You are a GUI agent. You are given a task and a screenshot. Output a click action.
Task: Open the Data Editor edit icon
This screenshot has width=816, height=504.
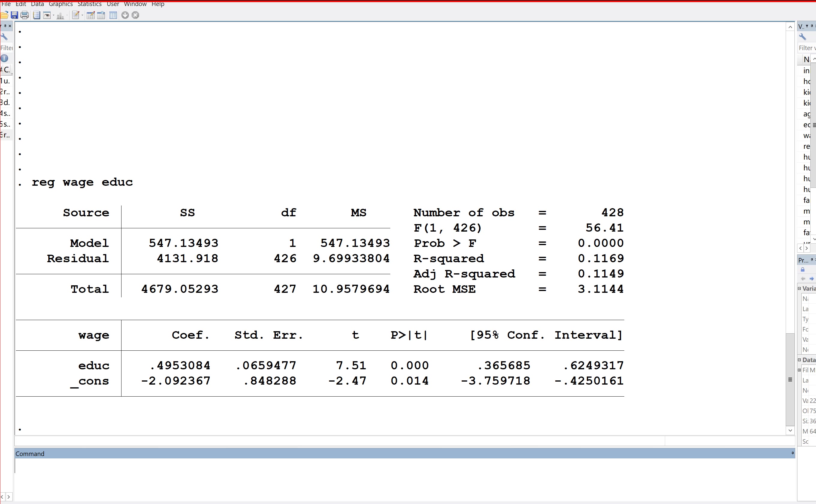[x=90, y=15]
